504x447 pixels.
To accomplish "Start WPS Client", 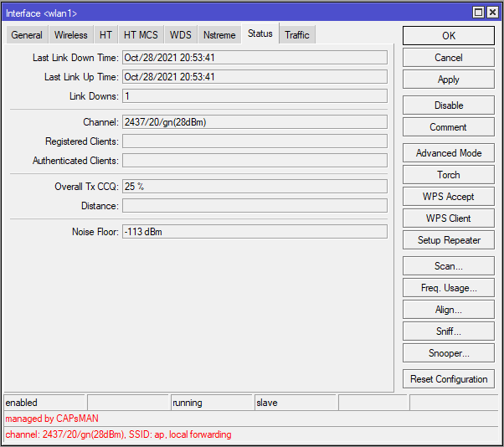I will click(x=449, y=218).
